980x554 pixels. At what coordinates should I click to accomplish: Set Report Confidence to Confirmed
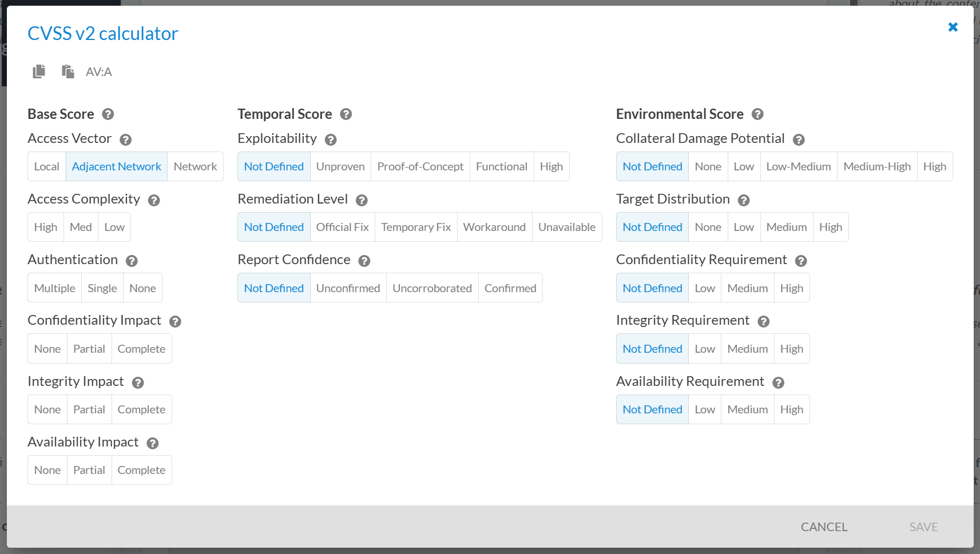(x=510, y=288)
